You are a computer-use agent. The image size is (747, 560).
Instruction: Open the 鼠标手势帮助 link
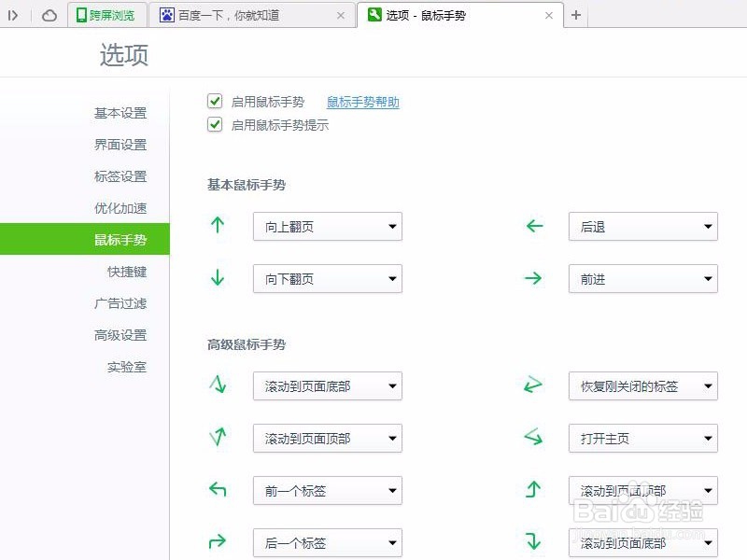362,101
